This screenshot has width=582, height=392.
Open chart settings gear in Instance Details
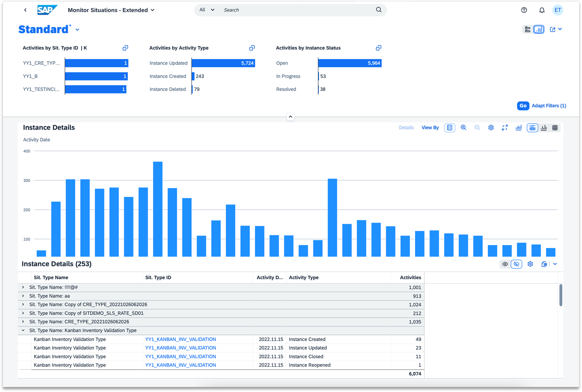click(491, 128)
